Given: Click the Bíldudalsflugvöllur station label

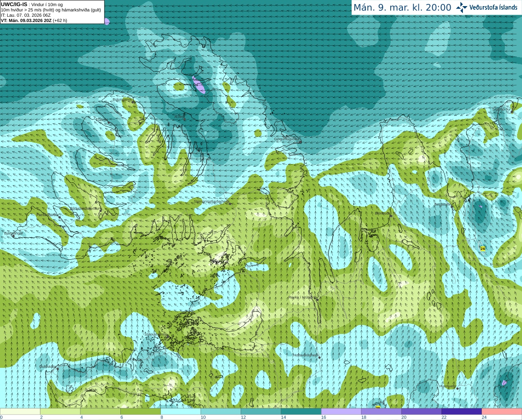Looking at the screenshot, I should [x=85, y=208].
